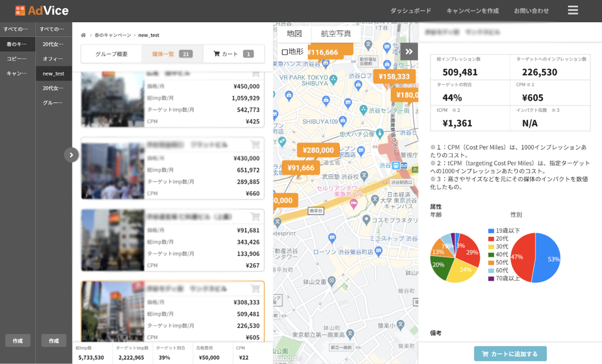The height and width of the screenshot is (364, 602).
Task: Click the カートに追加する button
Action: coord(510,354)
